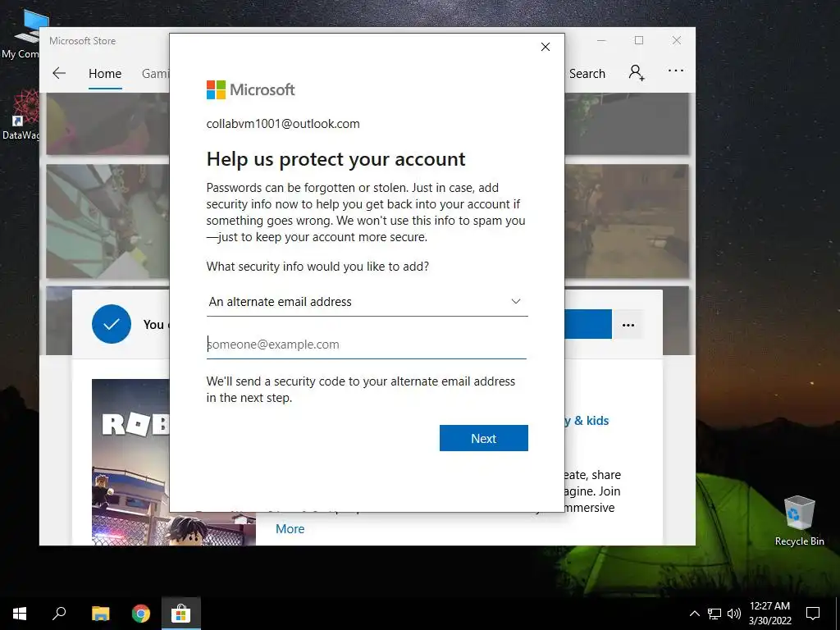This screenshot has width=840, height=630.
Task: Open the network status tray icon
Action: click(714, 614)
